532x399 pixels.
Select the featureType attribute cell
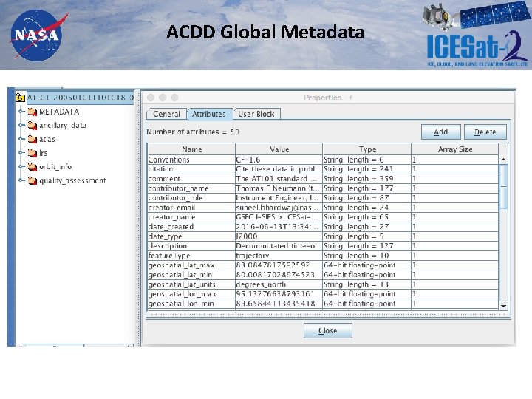pos(191,256)
